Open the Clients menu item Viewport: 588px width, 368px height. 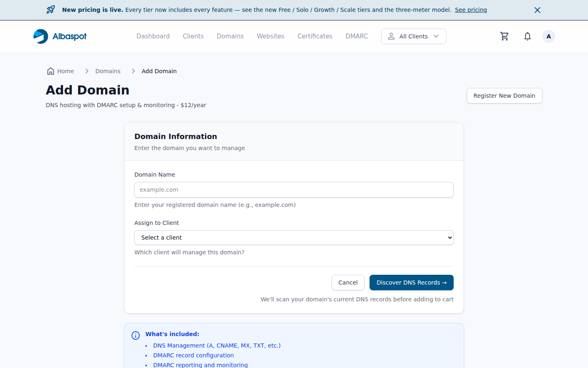click(x=193, y=36)
